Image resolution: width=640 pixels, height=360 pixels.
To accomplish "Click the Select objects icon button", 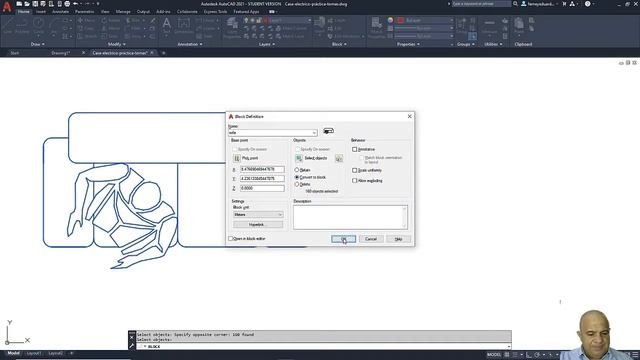I will (x=299, y=158).
